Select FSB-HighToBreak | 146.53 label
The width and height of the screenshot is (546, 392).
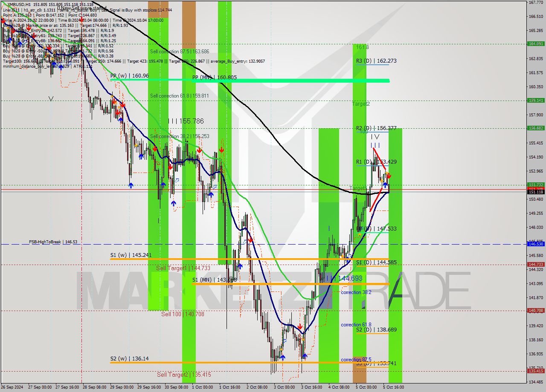[53, 242]
